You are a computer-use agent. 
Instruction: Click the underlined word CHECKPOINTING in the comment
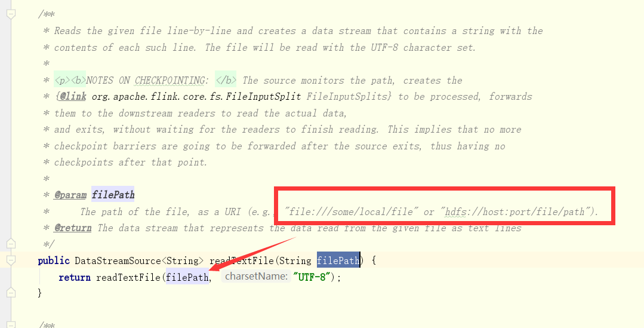[x=170, y=80]
